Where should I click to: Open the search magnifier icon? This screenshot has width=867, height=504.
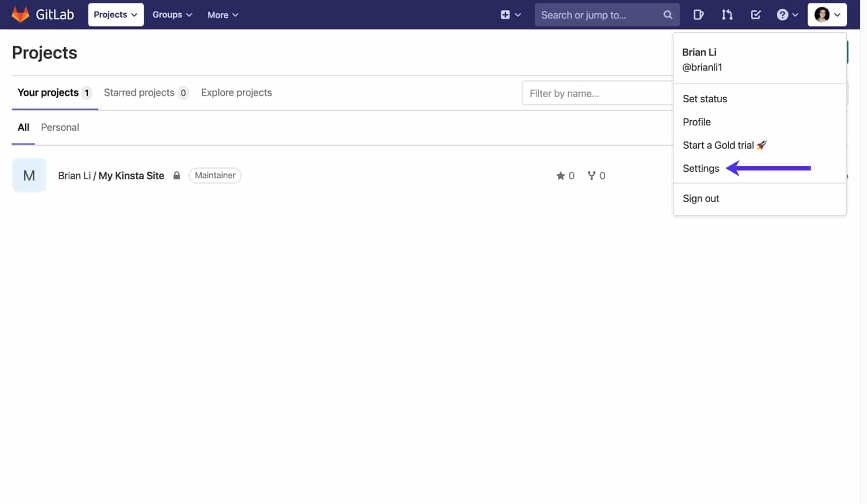pos(668,14)
